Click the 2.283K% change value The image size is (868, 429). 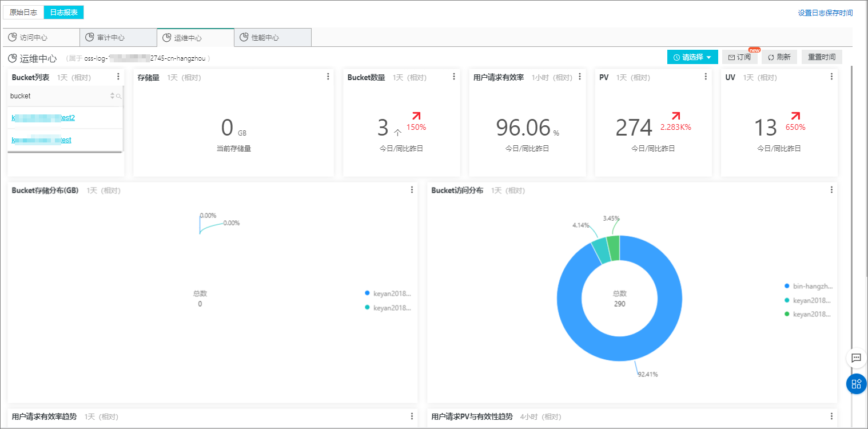pos(675,128)
